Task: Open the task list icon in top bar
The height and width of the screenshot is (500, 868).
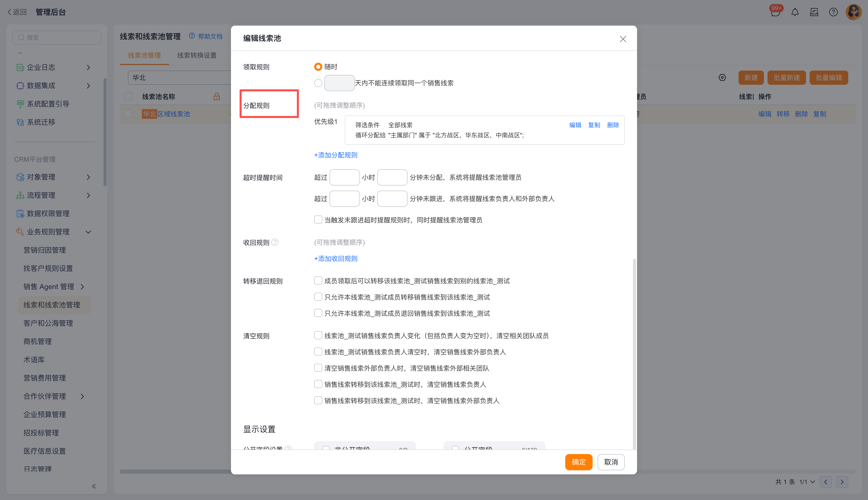Action: [x=814, y=12]
